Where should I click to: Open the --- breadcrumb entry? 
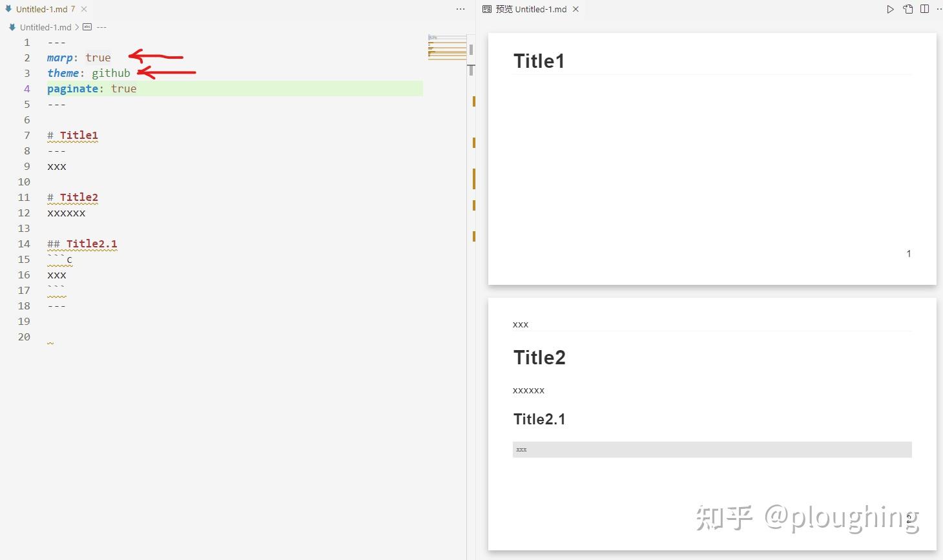[101, 27]
